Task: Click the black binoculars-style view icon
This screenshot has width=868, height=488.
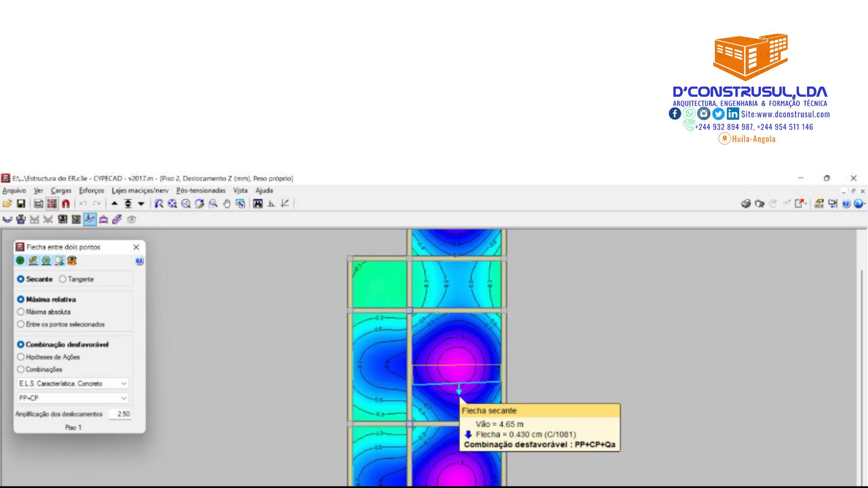Action: [x=258, y=204]
